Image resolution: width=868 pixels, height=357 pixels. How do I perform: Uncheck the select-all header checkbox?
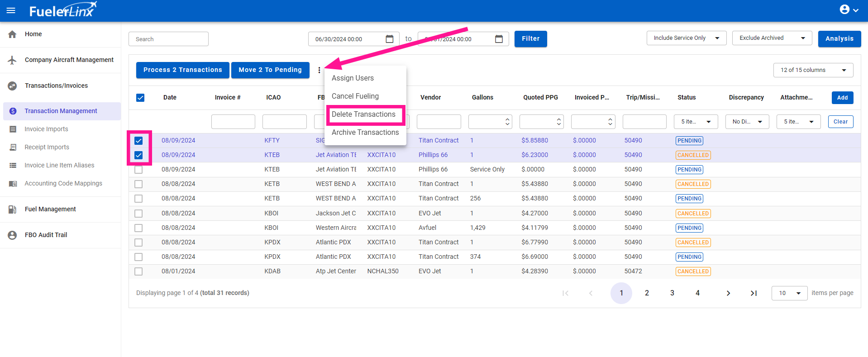[x=140, y=98]
